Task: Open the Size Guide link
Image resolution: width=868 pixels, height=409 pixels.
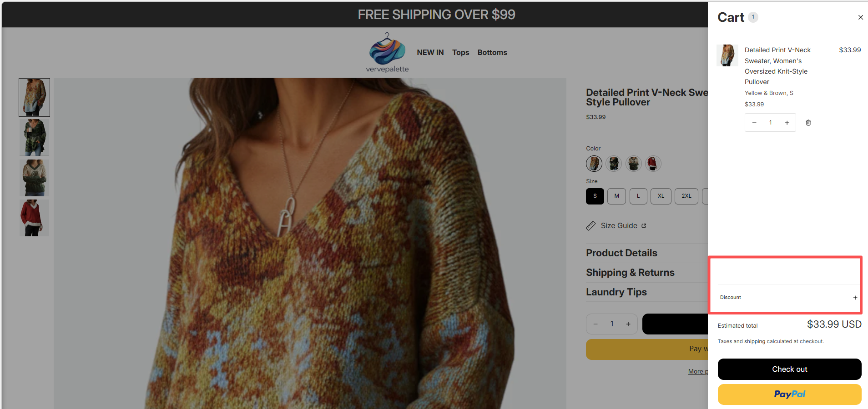Action: 619,226
